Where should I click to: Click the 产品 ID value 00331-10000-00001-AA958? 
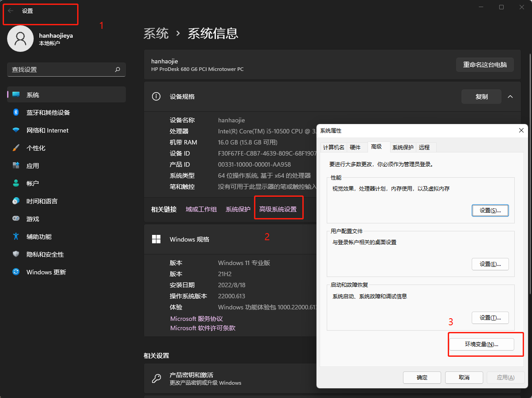(x=254, y=164)
